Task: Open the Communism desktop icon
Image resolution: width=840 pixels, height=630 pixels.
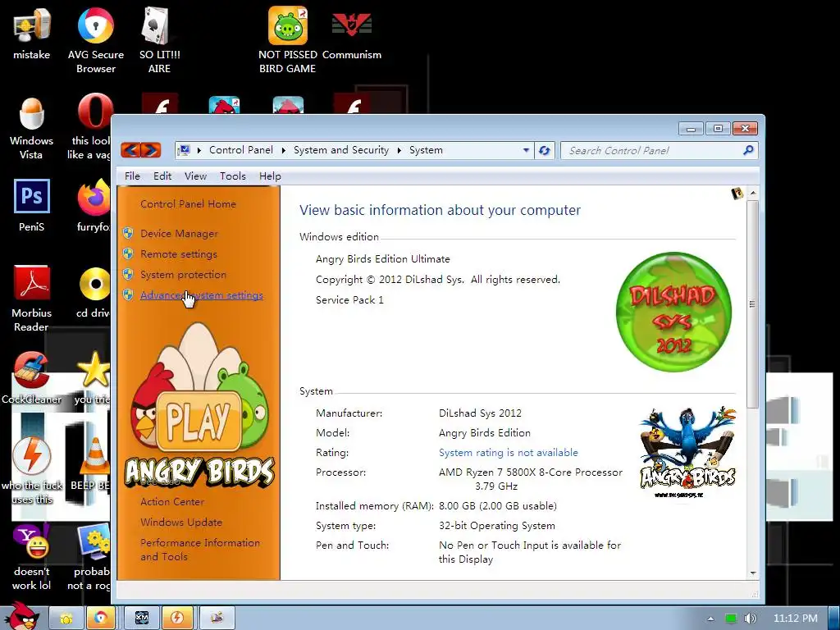Action: pos(351,34)
